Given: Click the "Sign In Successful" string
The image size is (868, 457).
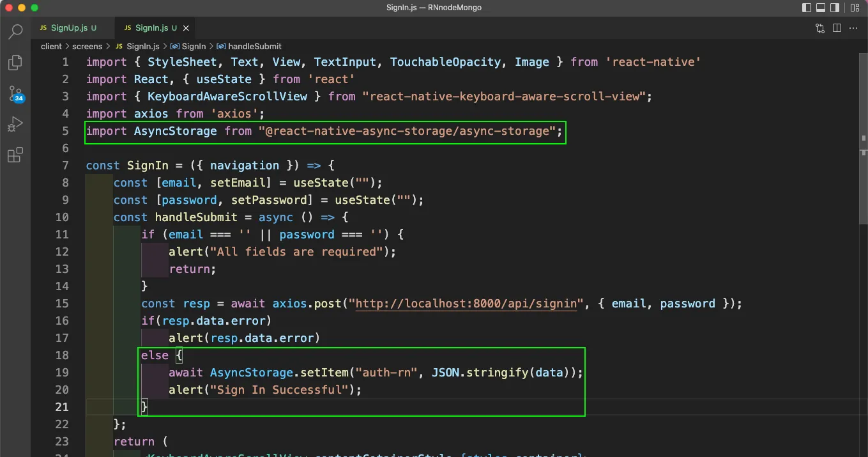Looking at the screenshot, I should (279, 390).
